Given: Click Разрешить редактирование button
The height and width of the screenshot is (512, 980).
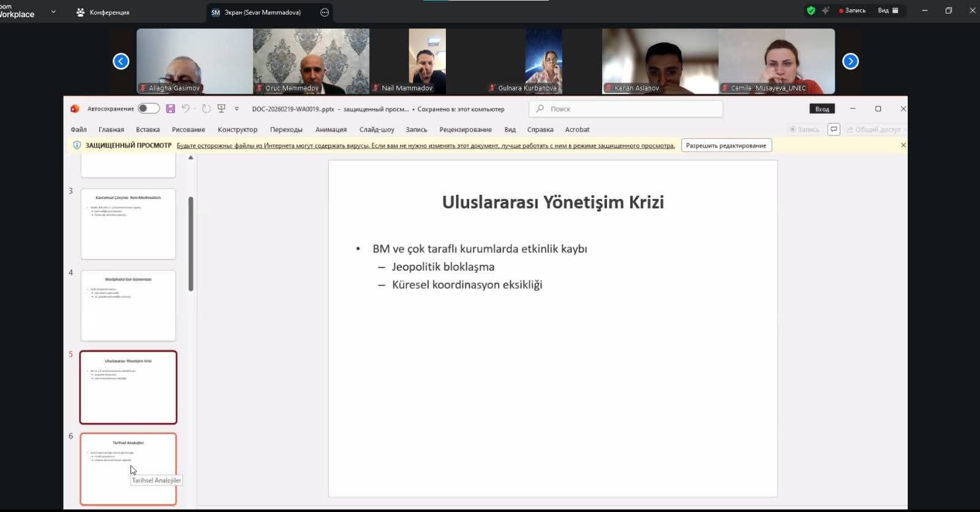Looking at the screenshot, I should click(726, 145).
